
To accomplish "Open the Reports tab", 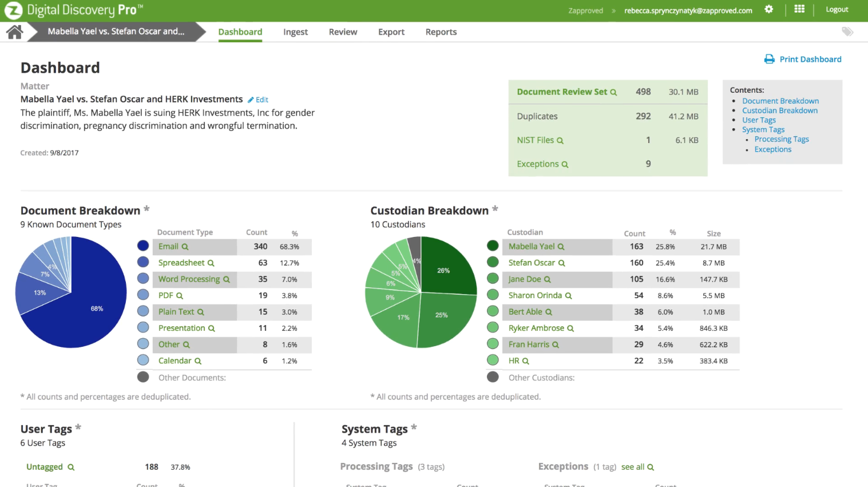I will 441,32.
